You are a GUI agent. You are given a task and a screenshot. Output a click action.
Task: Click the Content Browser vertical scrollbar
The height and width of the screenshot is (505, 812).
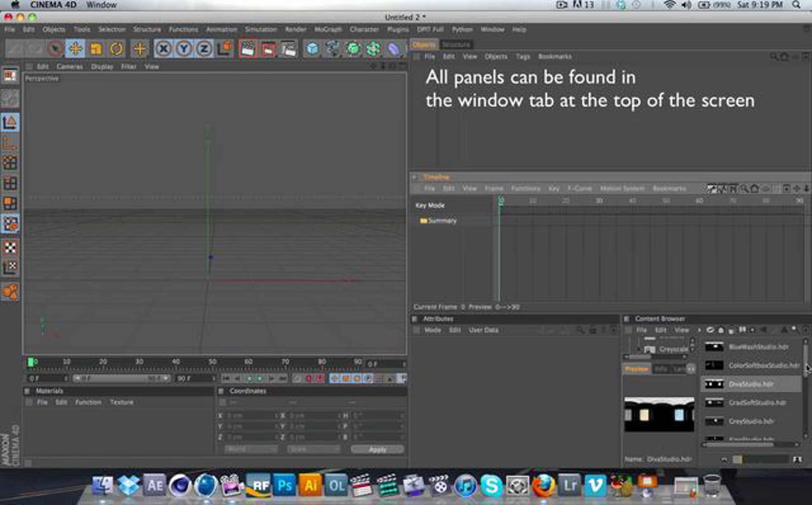tap(806, 389)
